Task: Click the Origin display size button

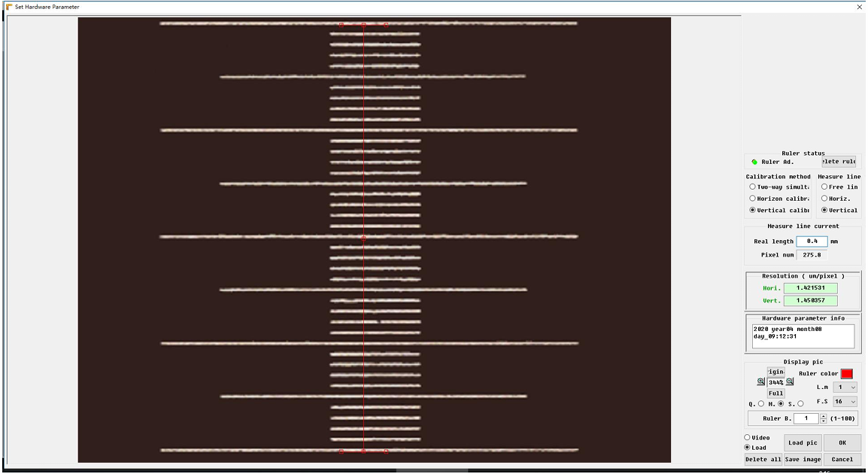Action: coord(776,372)
